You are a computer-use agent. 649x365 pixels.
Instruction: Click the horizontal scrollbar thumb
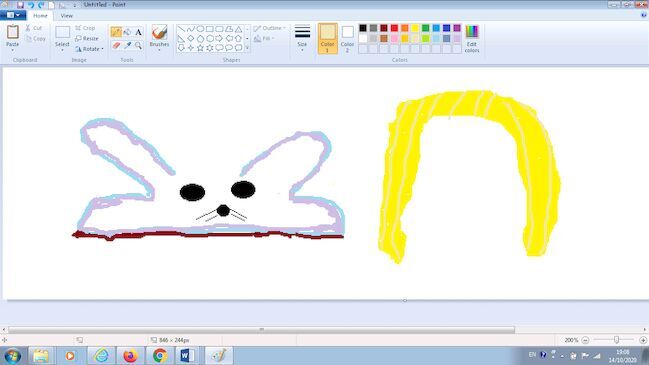[x=261, y=330]
